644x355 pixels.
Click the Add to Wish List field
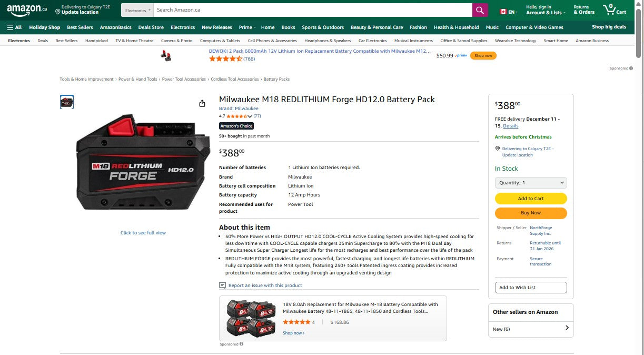530,287
